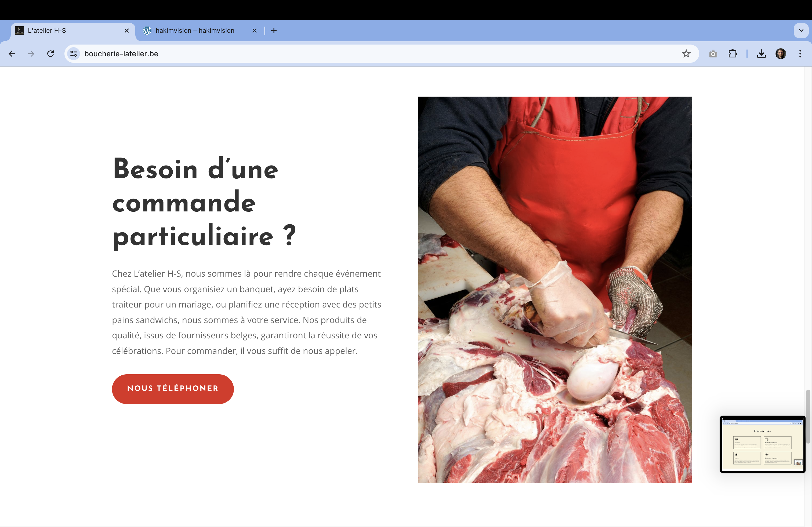Bookmark this page with the star icon
This screenshot has width=812, height=527.
click(686, 53)
